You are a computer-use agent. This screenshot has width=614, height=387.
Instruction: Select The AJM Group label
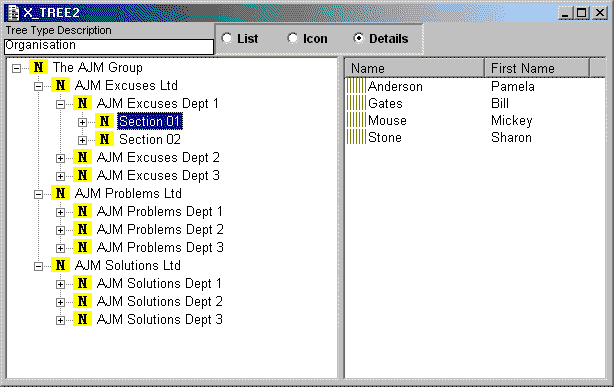click(98, 67)
